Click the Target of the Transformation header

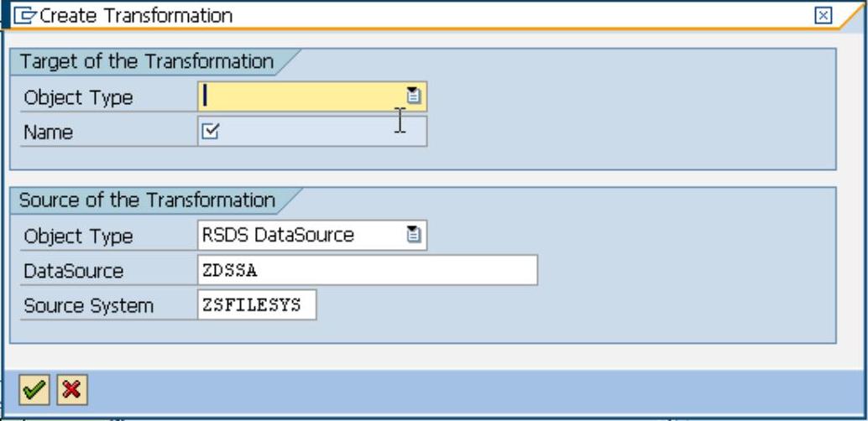pyautogui.click(x=147, y=62)
